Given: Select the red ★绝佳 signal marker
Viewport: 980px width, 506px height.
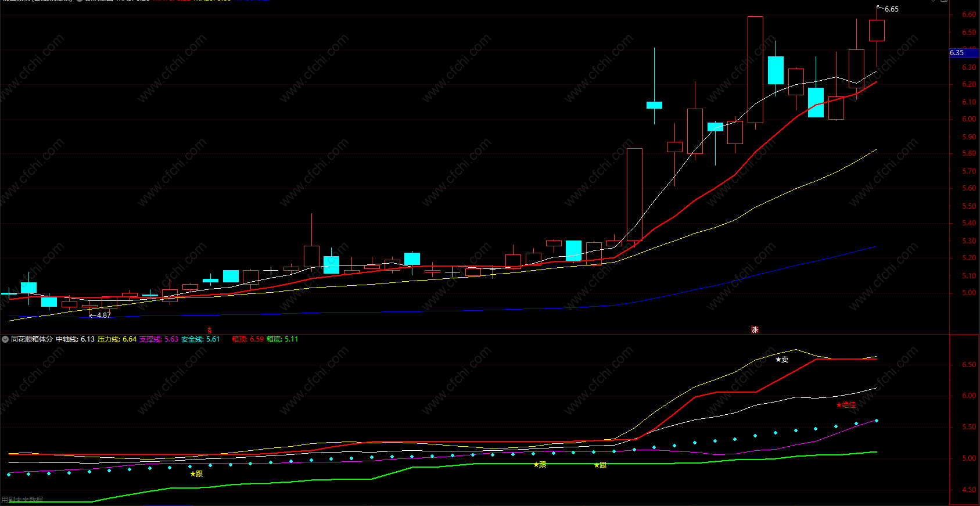Looking at the screenshot, I should point(846,405).
